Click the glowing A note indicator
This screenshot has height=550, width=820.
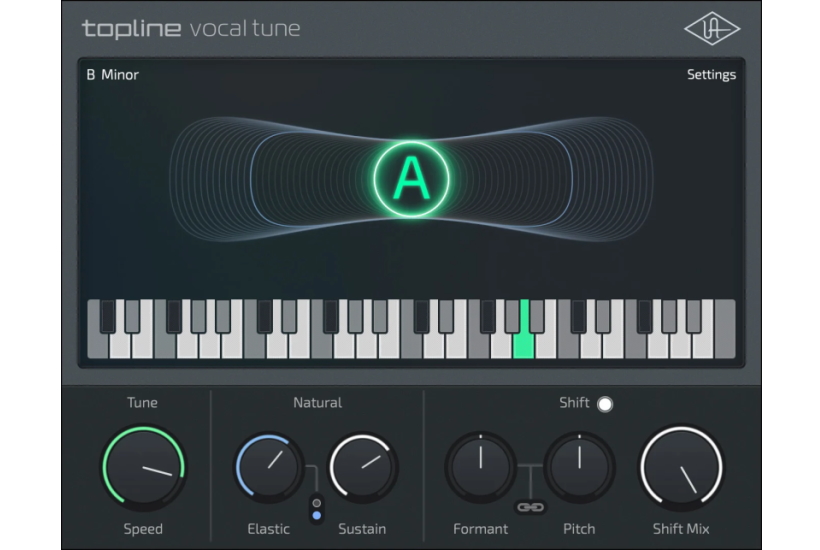click(x=412, y=179)
